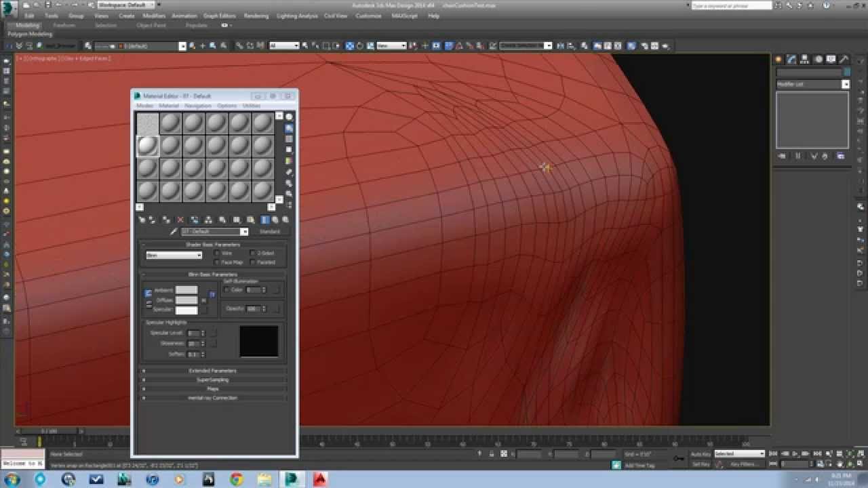This screenshot has height=488, width=868.
Task: Click the Go to Parent icon
Action: click(276, 220)
